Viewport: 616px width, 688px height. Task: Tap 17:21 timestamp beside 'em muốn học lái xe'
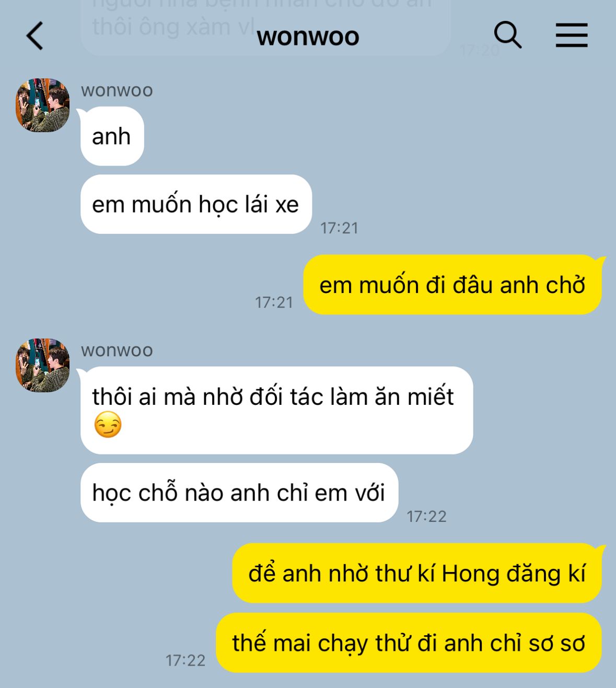tap(339, 228)
